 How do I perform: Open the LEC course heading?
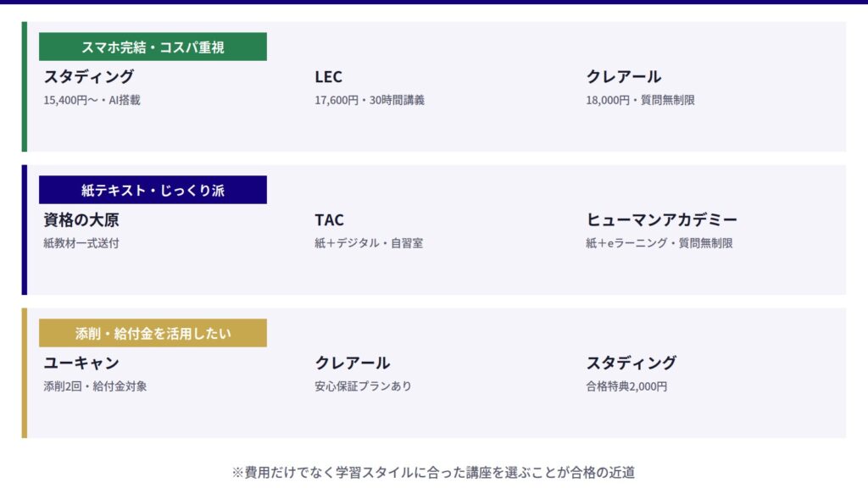(x=329, y=77)
